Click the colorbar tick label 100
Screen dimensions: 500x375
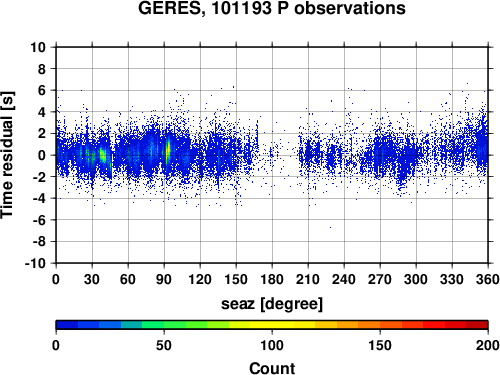(272, 345)
